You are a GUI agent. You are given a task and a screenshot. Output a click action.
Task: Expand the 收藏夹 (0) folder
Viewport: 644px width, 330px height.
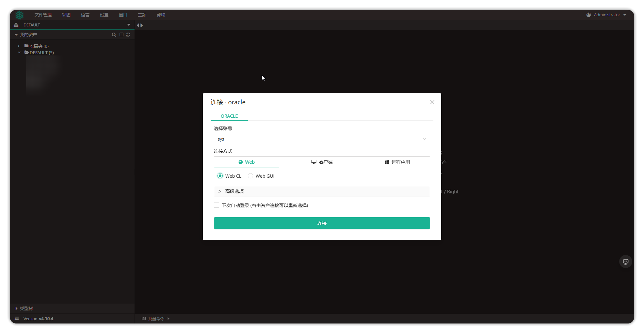tap(19, 46)
